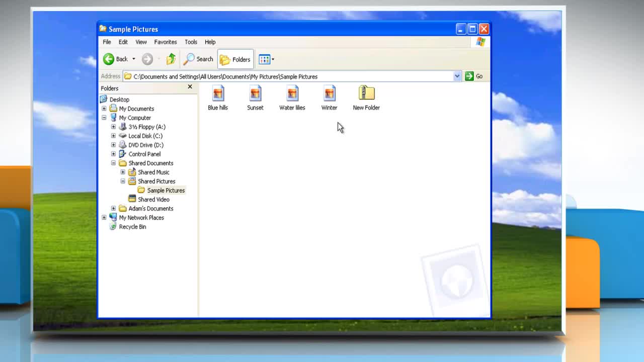
Task: Select Shared Documents in the tree
Action: 151,163
